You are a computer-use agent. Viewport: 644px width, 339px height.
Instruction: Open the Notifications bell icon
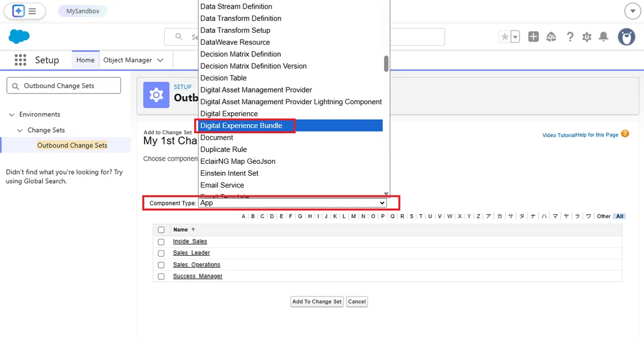[x=604, y=37]
